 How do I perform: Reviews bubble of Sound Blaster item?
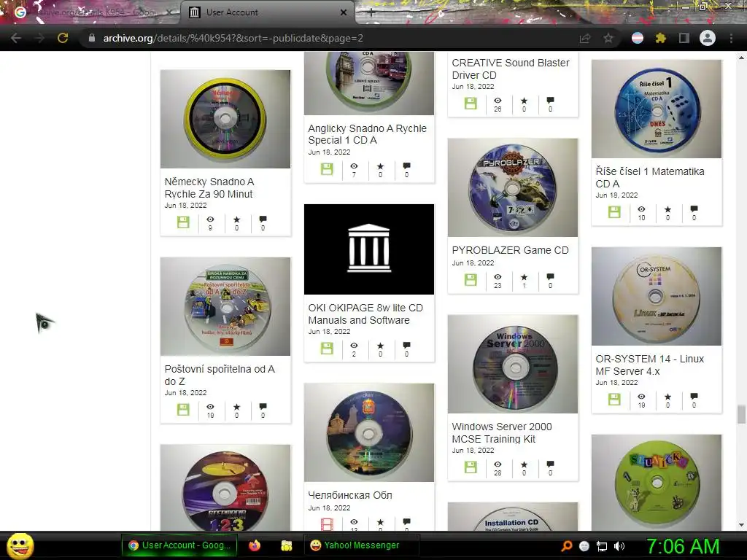click(550, 101)
